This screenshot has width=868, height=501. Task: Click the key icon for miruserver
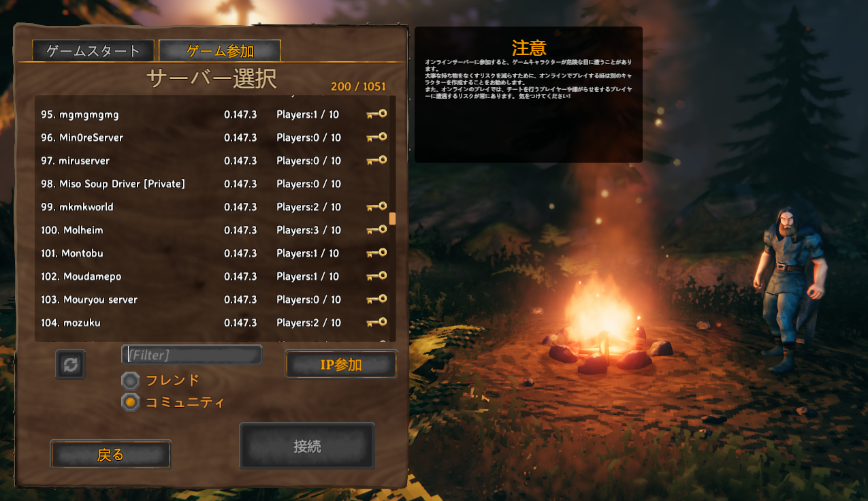pos(376,161)
